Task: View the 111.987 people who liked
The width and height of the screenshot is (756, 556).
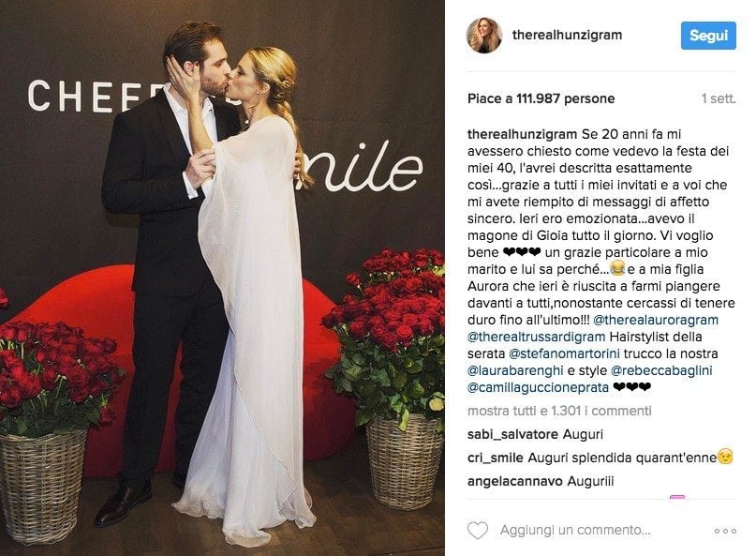Action: click(541, 98)
